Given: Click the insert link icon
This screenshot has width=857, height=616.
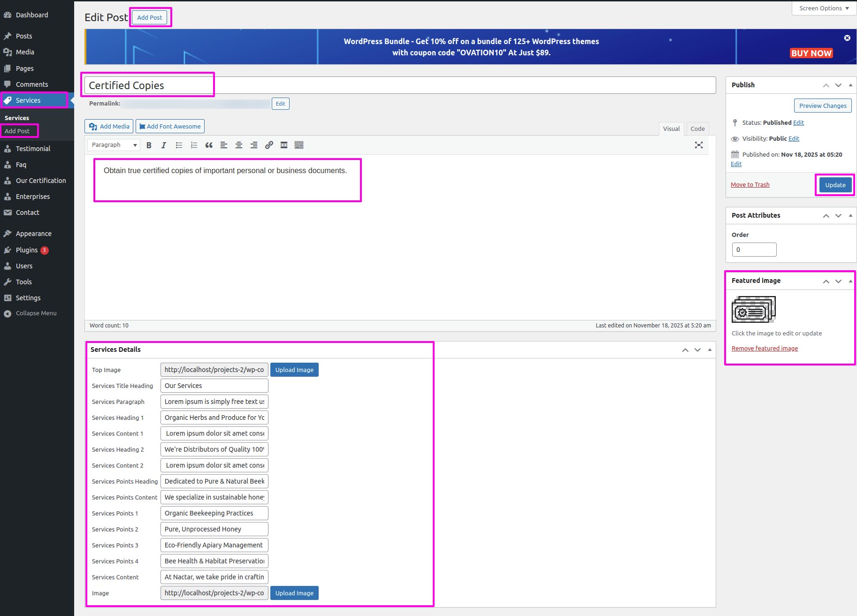Looking at the screenshot, I should click(269, 145).
